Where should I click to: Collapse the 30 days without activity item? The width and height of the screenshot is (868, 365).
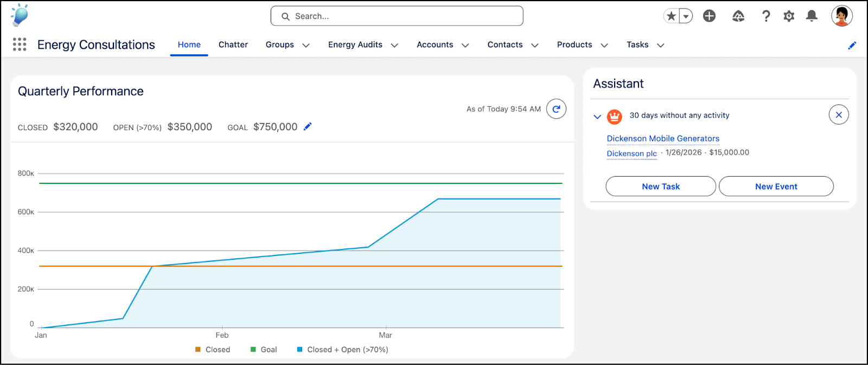pyautogui.click(x=597, y=116)
